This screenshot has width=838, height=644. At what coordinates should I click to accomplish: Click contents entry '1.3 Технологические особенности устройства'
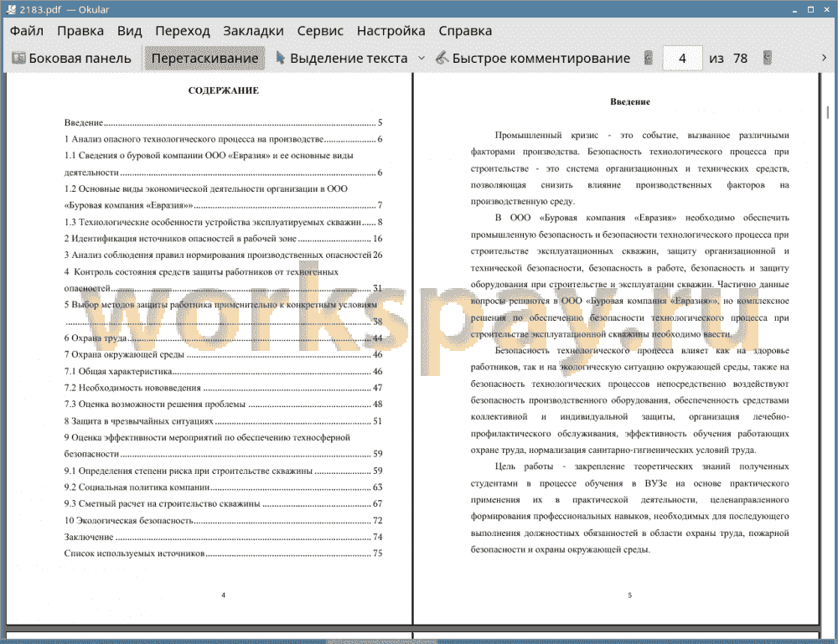click(223, 222)
